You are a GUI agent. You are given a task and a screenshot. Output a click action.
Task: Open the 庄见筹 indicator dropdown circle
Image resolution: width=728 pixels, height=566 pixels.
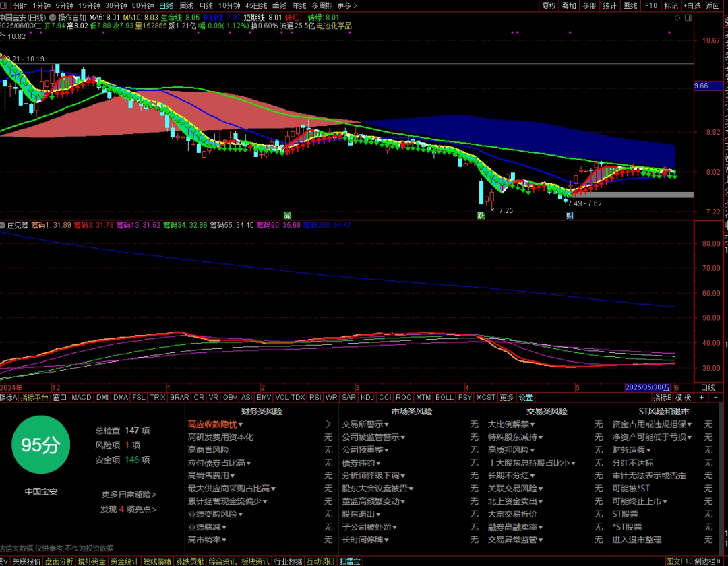point(3,226)
